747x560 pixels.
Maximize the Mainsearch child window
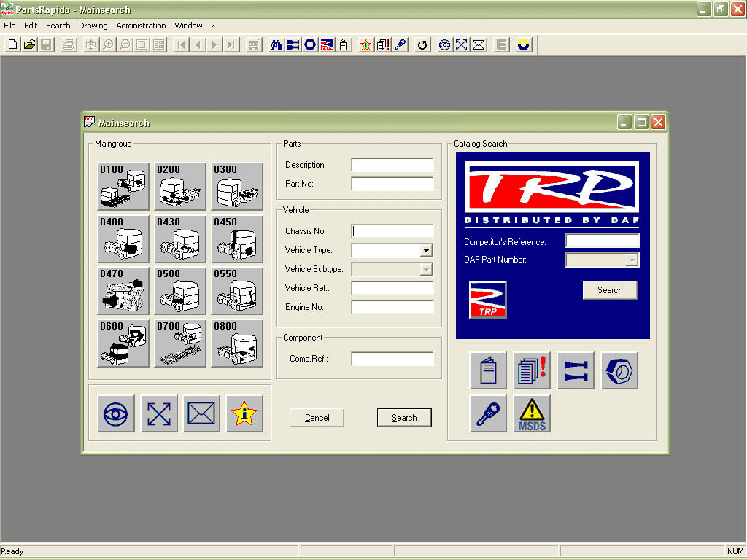(x=641, y=122)
